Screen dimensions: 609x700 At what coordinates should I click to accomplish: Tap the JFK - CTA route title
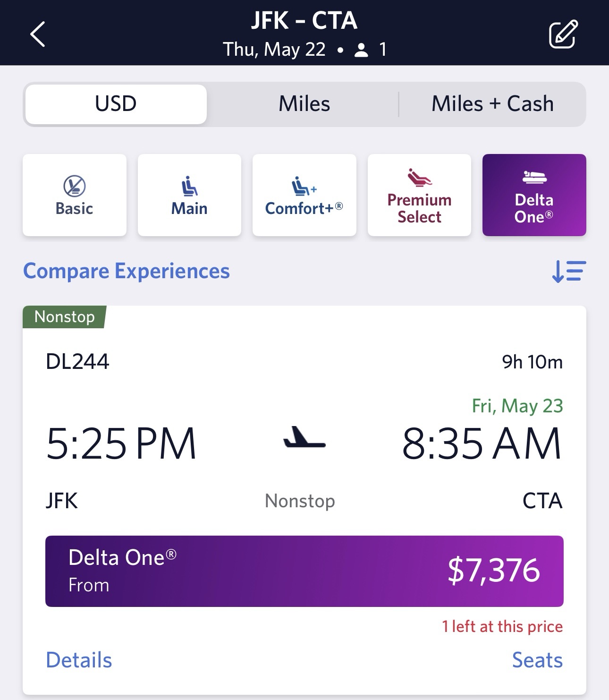pos(304,21)
